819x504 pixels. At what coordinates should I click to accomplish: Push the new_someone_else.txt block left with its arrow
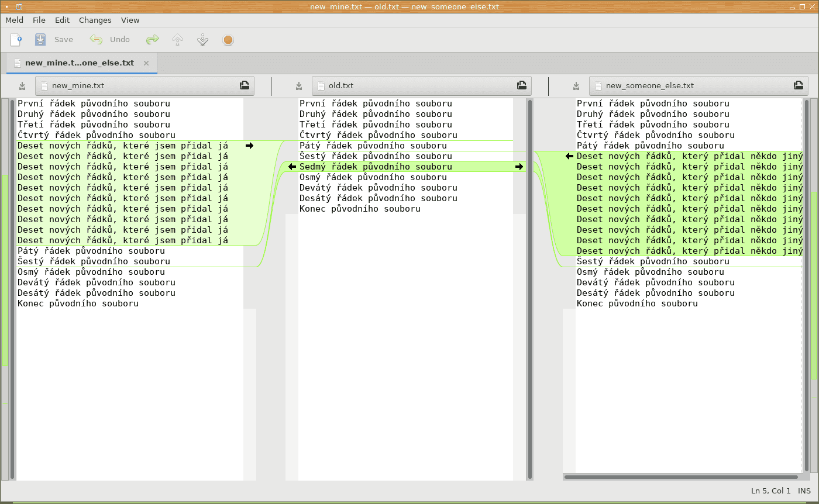(569, 156)
